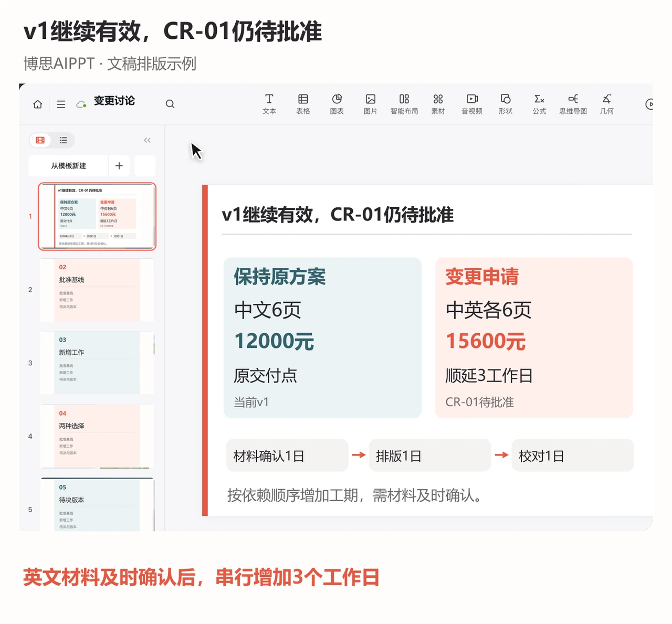
Task: Select the 中英各6页 text line
Action: pos(488,310)
